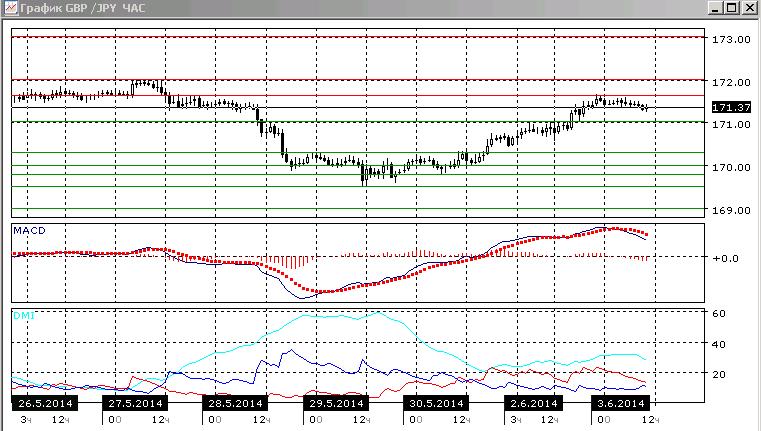Click the График GBP/JPY ЧАС window title

tap(83, 8)
